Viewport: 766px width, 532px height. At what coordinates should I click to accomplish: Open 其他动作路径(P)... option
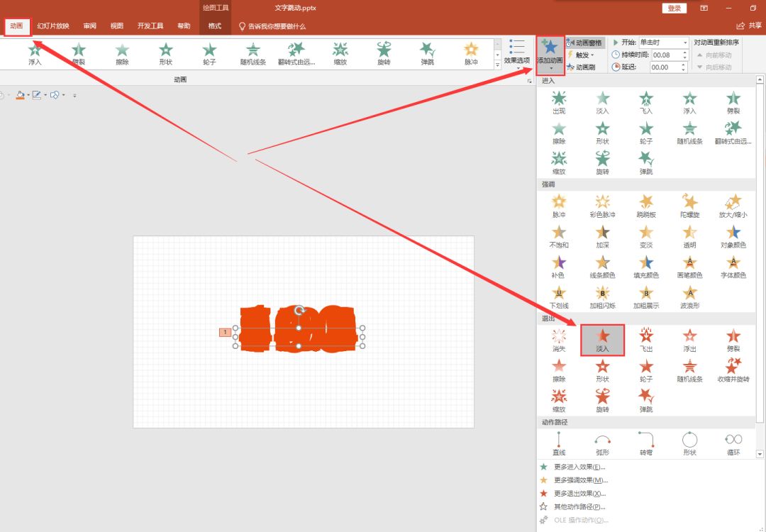(x=579, y=506)
